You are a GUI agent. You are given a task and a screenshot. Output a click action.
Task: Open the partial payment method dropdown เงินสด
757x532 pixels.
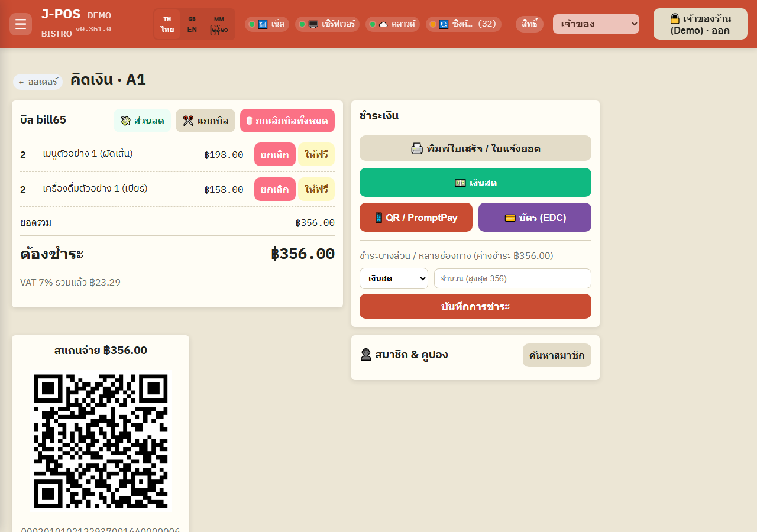coord(394,278)
